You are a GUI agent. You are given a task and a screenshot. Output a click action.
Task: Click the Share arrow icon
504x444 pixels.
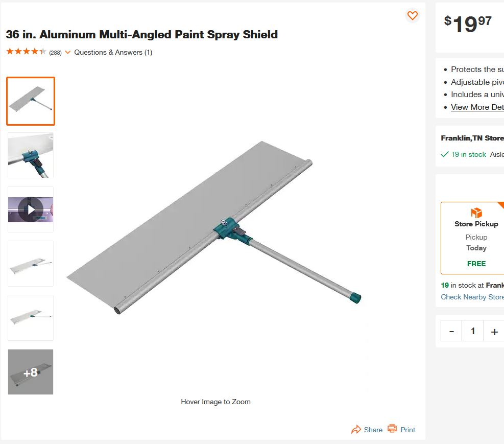point(356,430)
